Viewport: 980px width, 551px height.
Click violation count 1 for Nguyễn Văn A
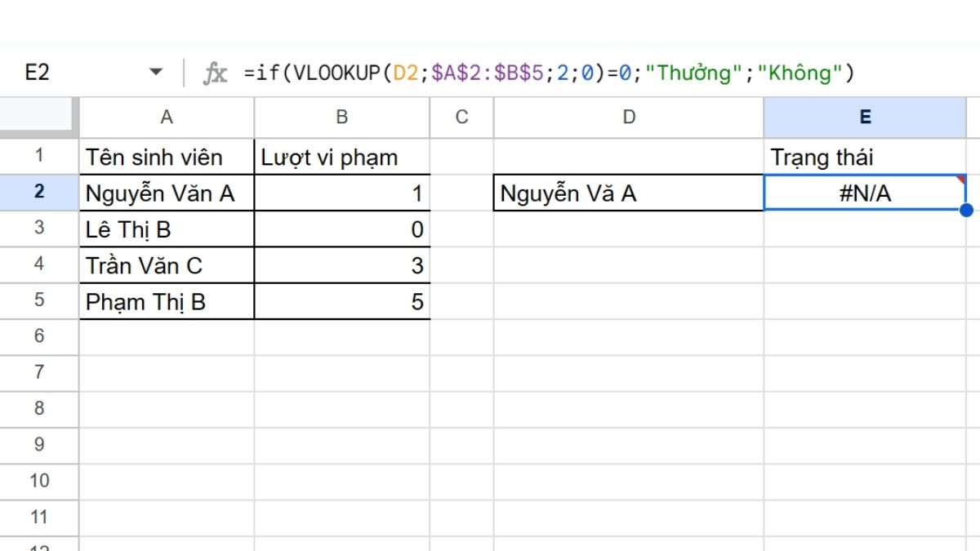tap(342, 193)
